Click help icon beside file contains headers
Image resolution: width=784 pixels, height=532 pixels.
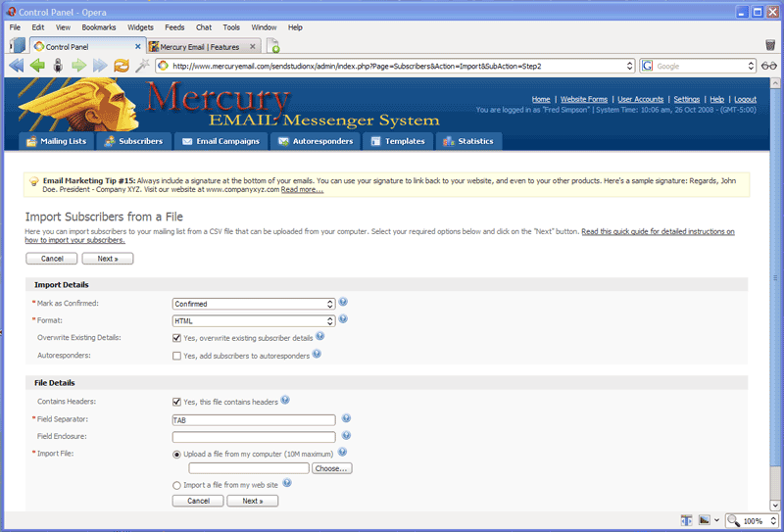285,400
